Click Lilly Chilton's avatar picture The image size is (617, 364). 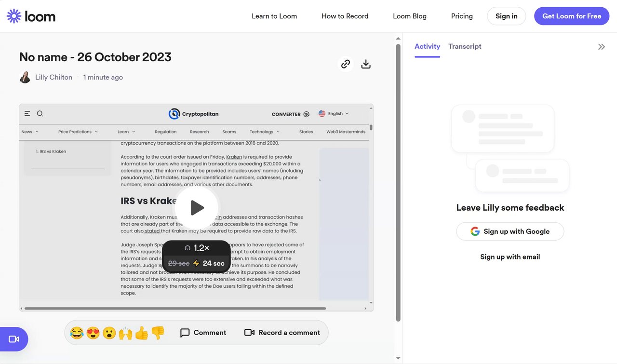[x=25, y=77]
